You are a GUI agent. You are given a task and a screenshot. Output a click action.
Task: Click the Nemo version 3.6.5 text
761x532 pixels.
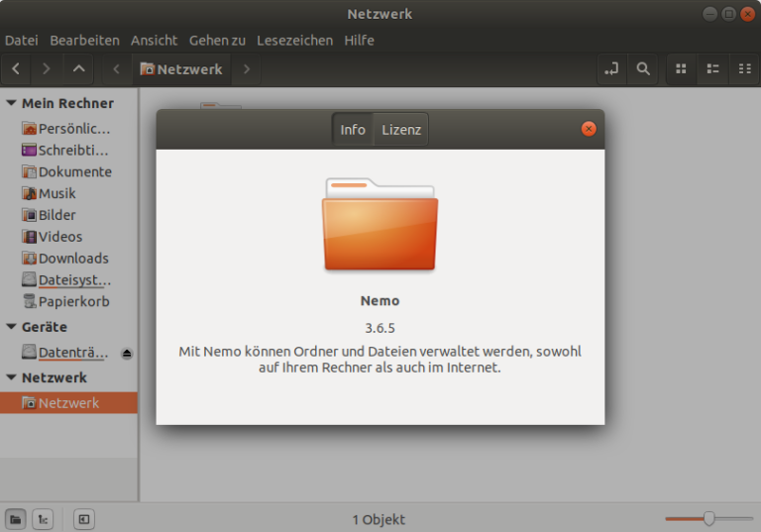pos(380,328)
